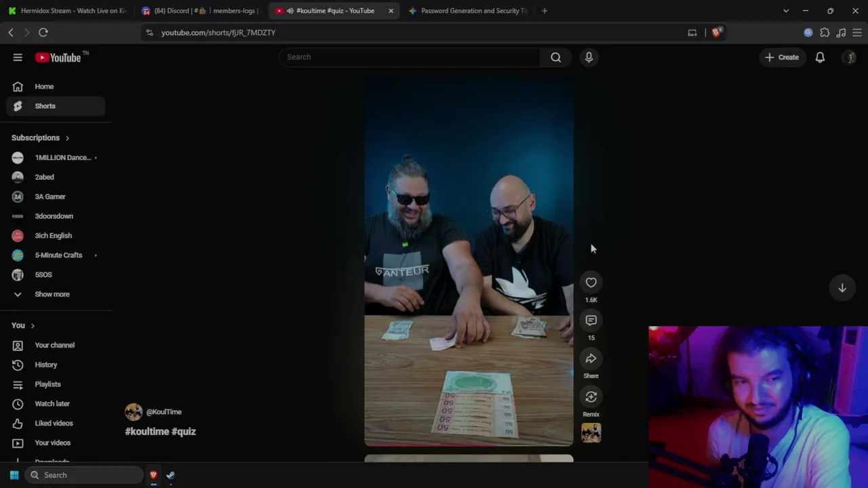Open a new browser tab
The height and width of the screenshot is (488, 868).
point(545,11)
